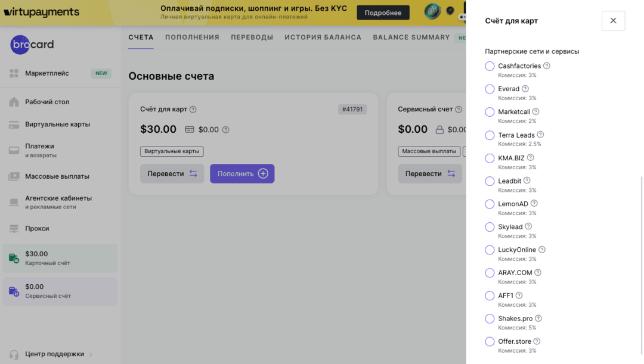Click info icon next to Leadbit
Image resolution: width=644 pixels, height=364 pixels.
527,181
